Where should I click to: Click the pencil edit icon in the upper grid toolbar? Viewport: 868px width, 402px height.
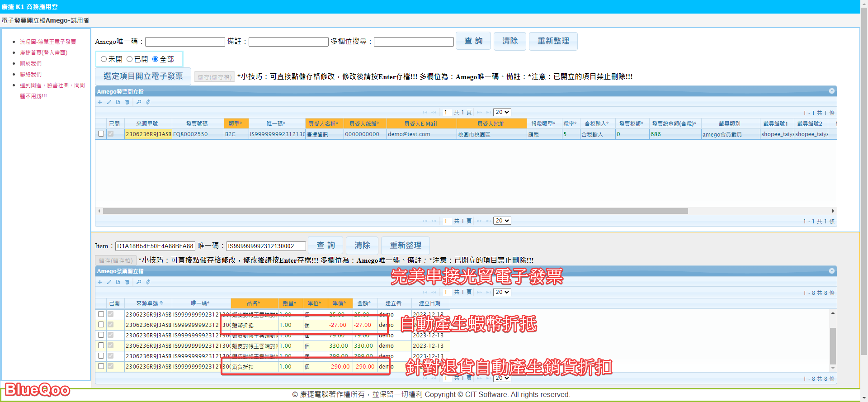(109, 102)
